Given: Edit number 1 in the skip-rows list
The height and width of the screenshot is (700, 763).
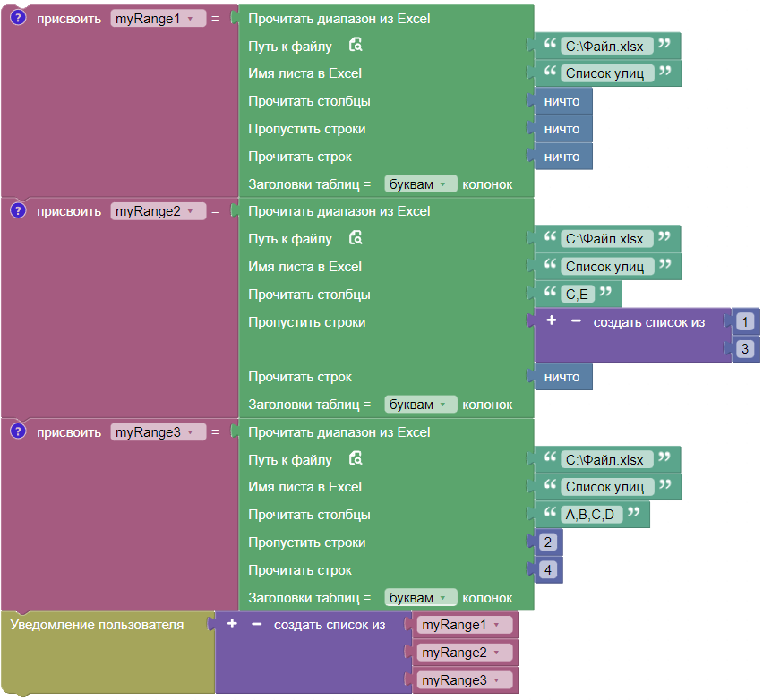Looking at the screenshot, I should tap(745, 321).
